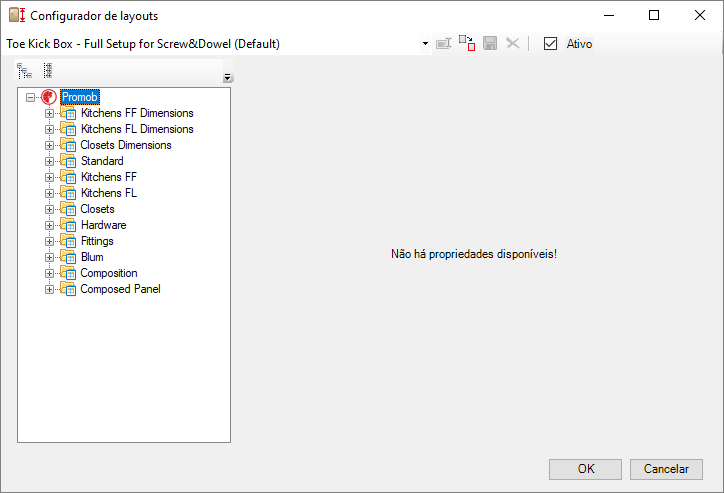This screenshot has width=724, height=493.
Task: Click the Cancelar button
Action: pos(666,469)
